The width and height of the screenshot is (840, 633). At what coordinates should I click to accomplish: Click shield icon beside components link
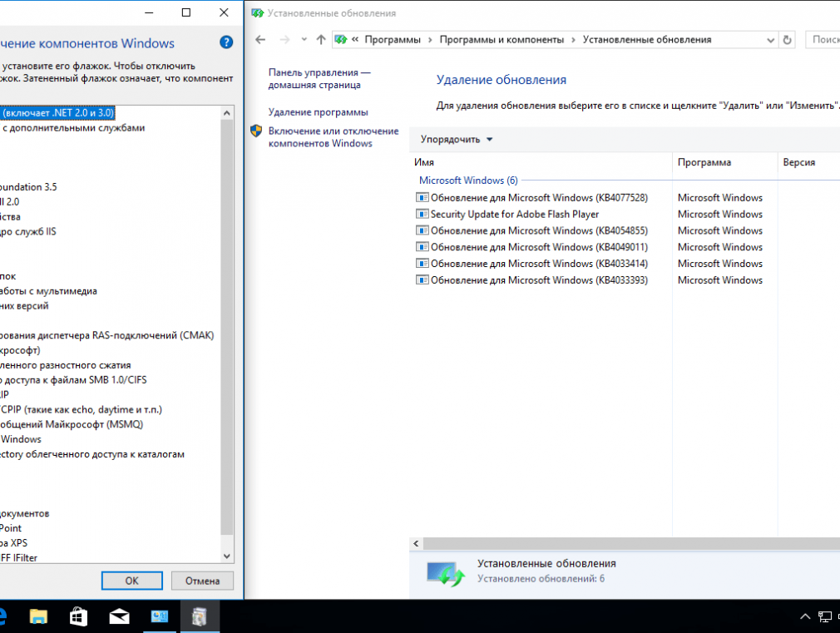click(x=256, y=131)
